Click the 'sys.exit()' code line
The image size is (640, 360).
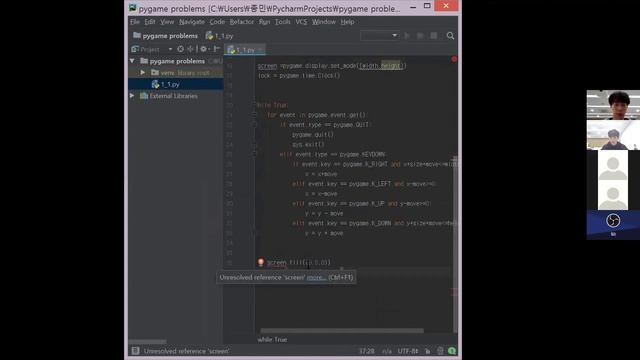pos(308,144)
